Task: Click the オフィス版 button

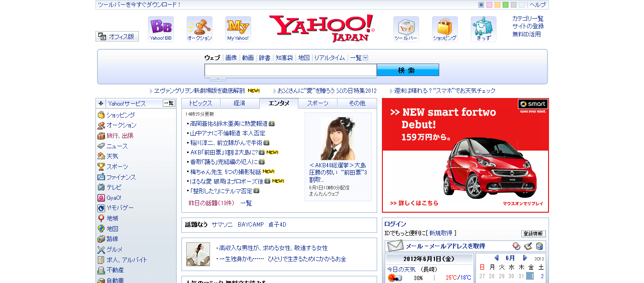Action: pos(117,36)
